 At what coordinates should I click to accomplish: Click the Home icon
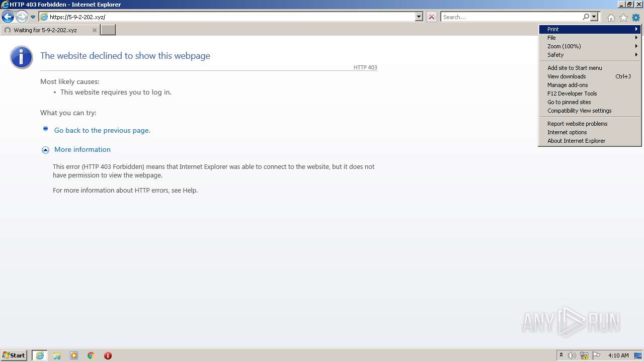point(611,18)
